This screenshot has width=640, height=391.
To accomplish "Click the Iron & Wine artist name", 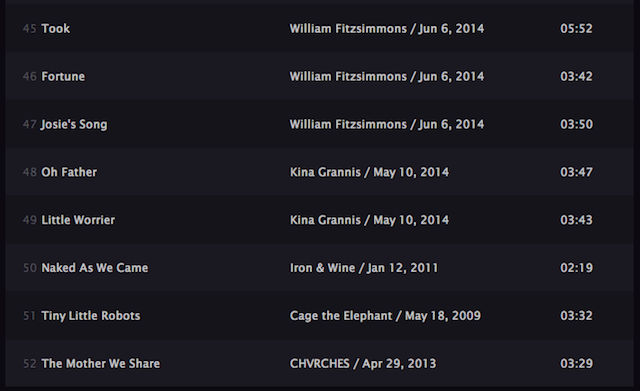I will click(x=322, y=268).
